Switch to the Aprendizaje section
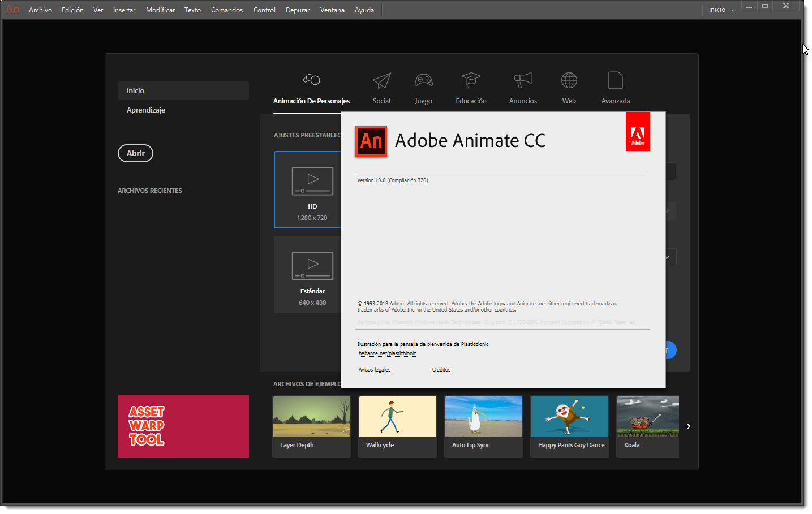812x514 pixels. [x=146, y=110]
